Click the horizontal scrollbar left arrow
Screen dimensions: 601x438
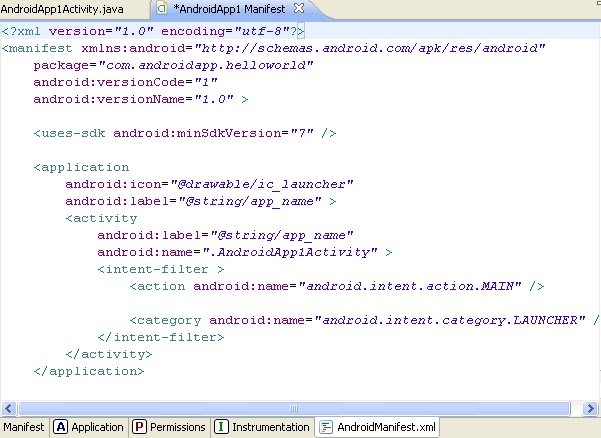(8, 408)
